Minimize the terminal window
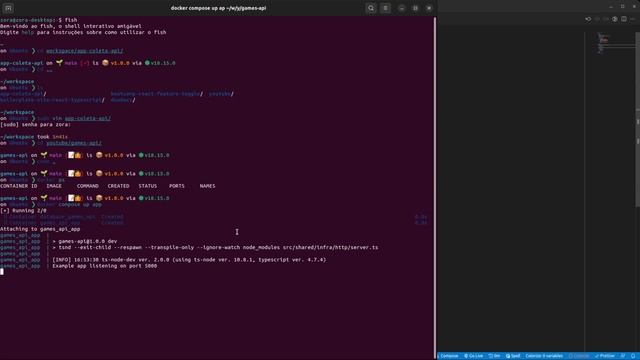Viewport: 640px width, 360px height. point(402,8)
